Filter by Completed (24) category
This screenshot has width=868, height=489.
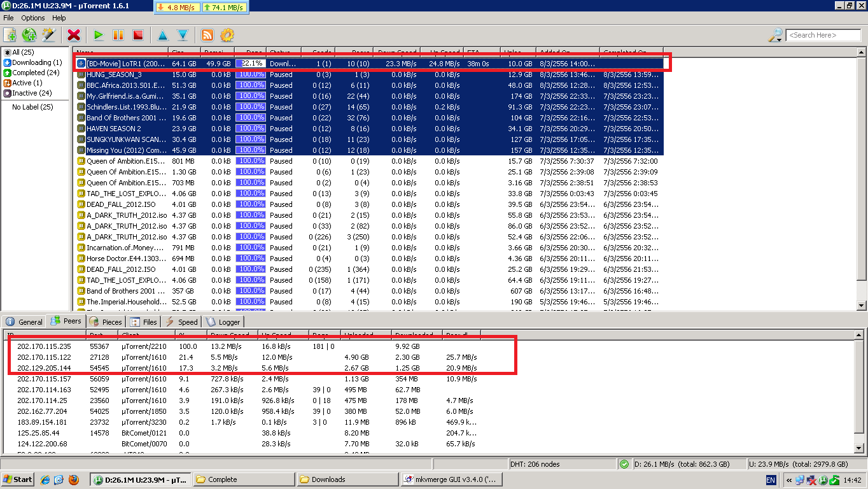pyautogui.click(x=32, y=73)
